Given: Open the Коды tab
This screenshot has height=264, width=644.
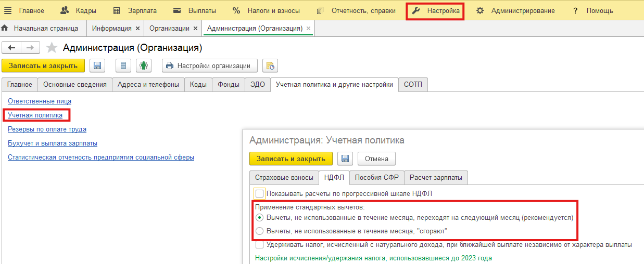Looking at the screenshot, I should click(x=198, y=85).
